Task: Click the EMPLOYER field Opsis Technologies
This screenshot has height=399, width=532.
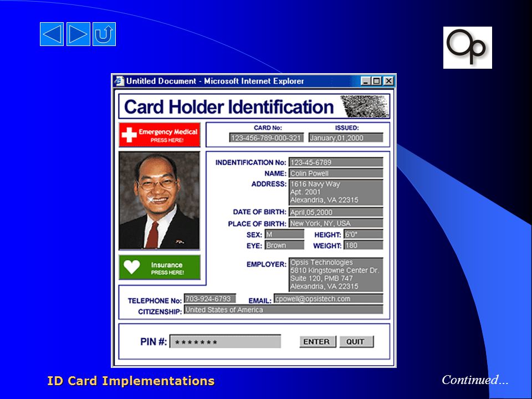Action: coord(336,274)
